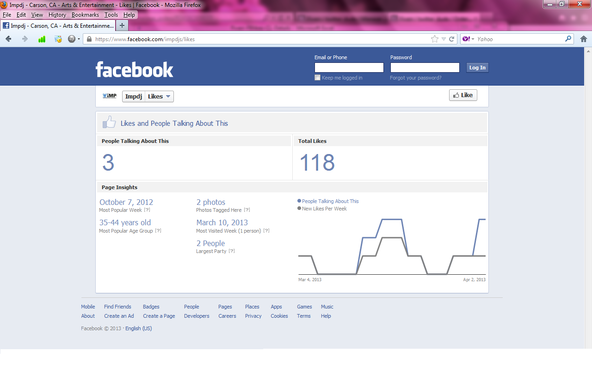Click Terms footer link

pyautogui.click(x=304, y=316)
